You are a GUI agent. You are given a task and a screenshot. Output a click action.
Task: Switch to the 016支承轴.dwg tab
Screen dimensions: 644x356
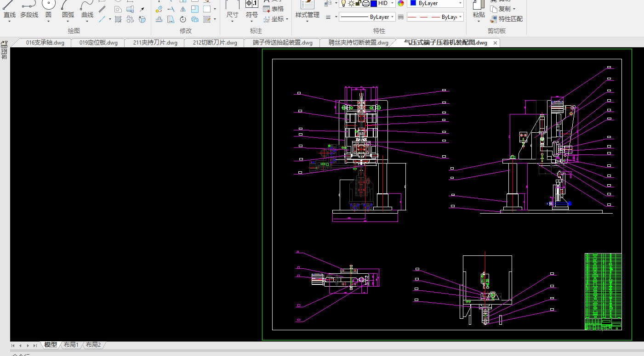(45, 43)
